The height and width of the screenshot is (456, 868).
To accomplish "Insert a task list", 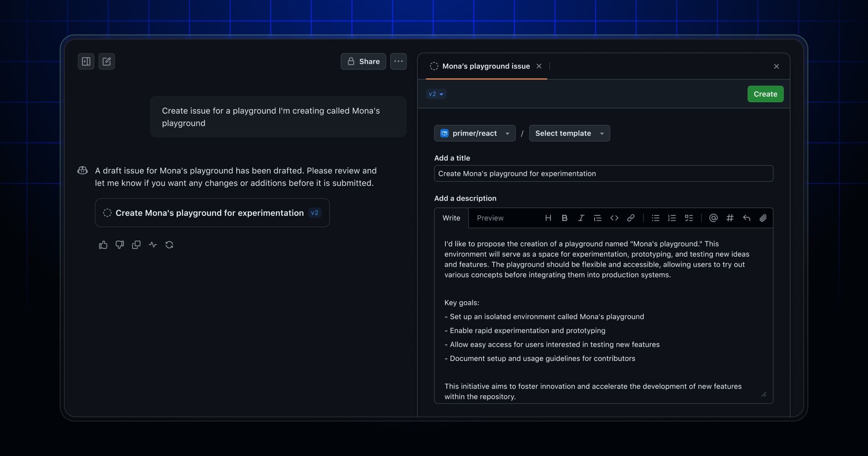I will click(689, 218).
